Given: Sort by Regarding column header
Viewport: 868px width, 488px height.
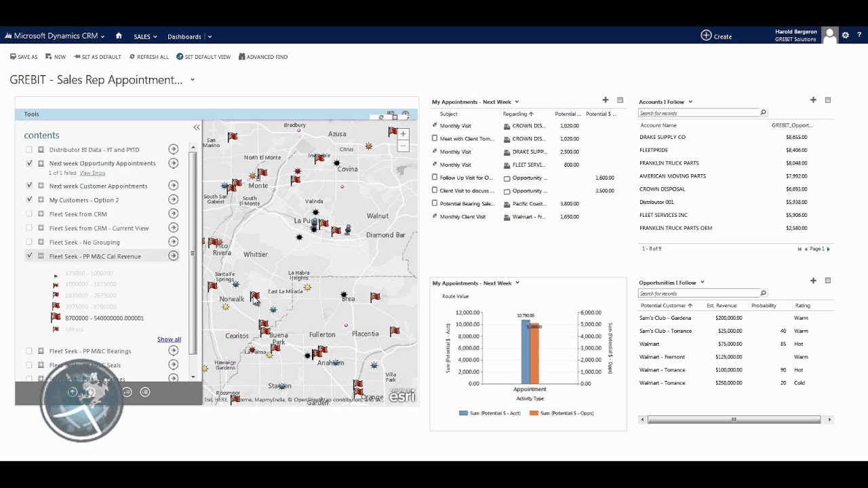Looking at the screenshot, I should (x=518, y=114).
